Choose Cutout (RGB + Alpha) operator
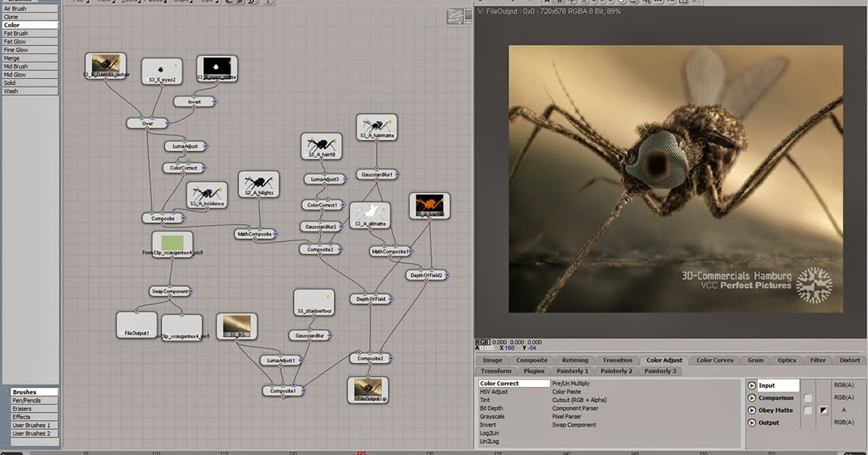Screen dimensions: 868x455 579,400
